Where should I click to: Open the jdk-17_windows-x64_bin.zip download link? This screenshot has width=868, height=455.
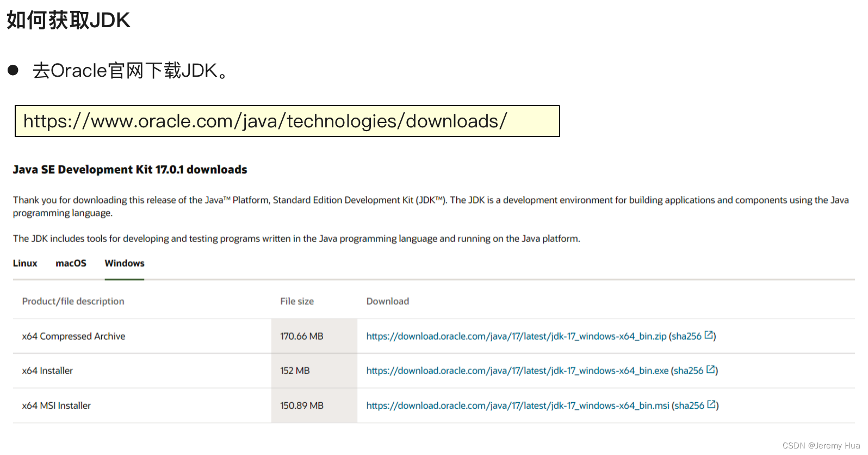[x=516, y=336]
